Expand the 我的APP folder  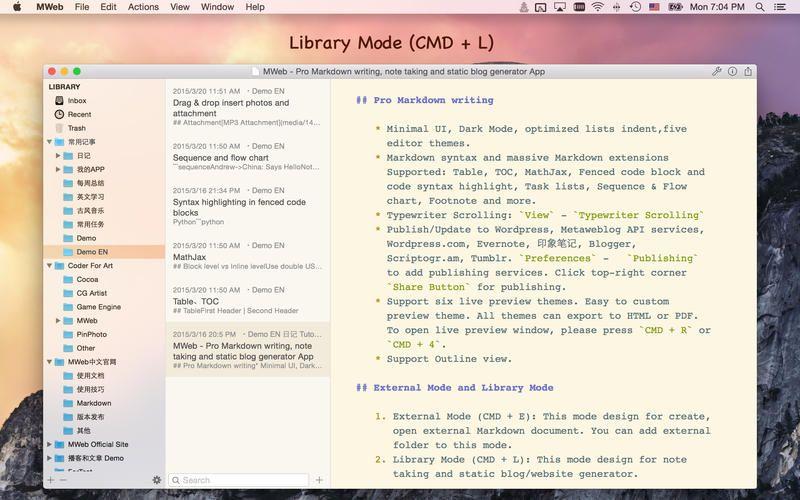coord(58,169)
